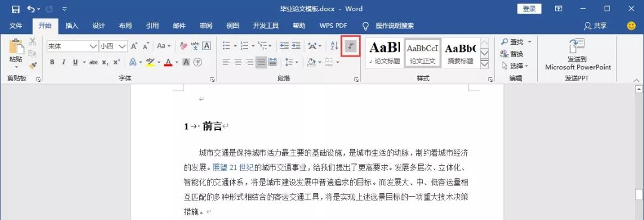This screenshot has width=644, height=220.
Task: Increase paragraph indent
Action: click(296, 46)
